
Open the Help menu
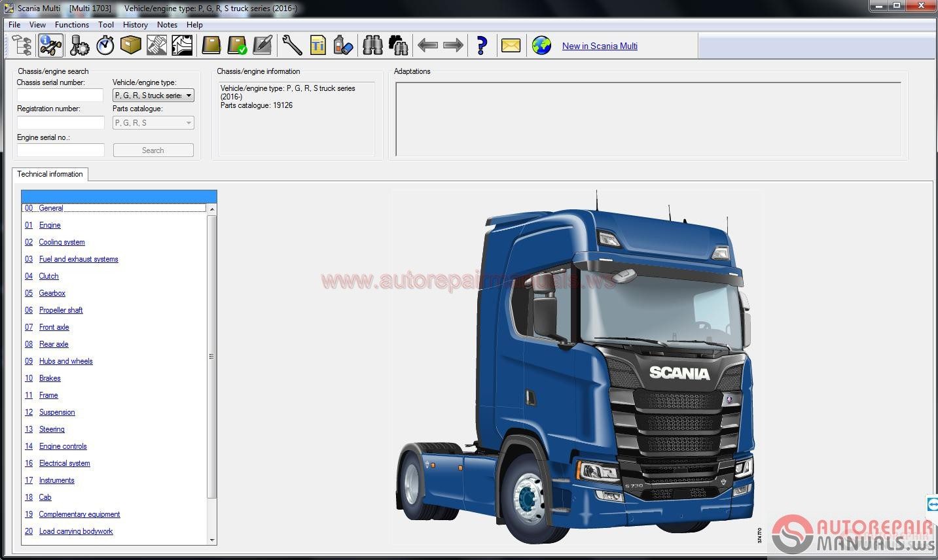point(194,25)
